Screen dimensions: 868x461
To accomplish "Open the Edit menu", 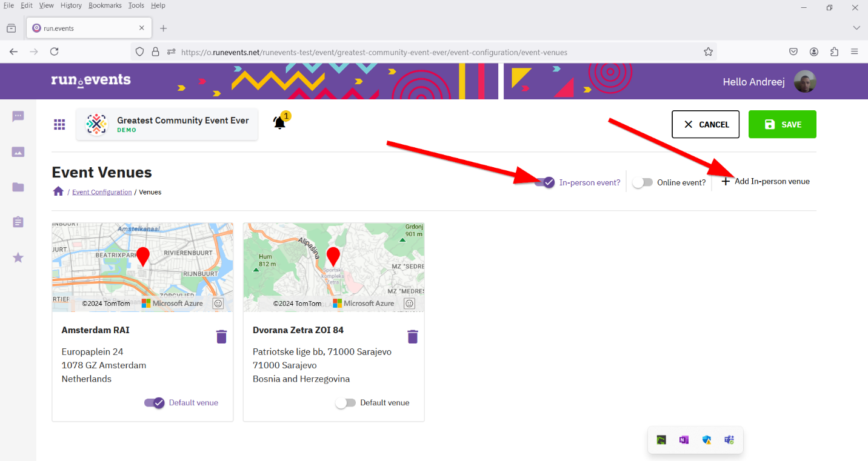I will 27,5.
